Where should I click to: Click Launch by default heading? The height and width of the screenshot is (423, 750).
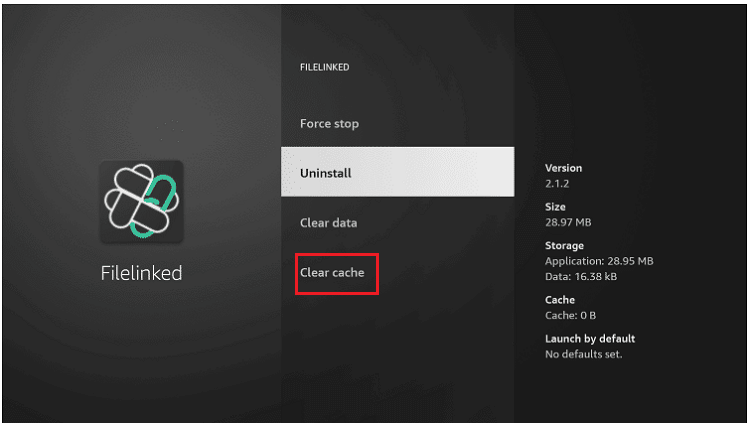point(590,339)
